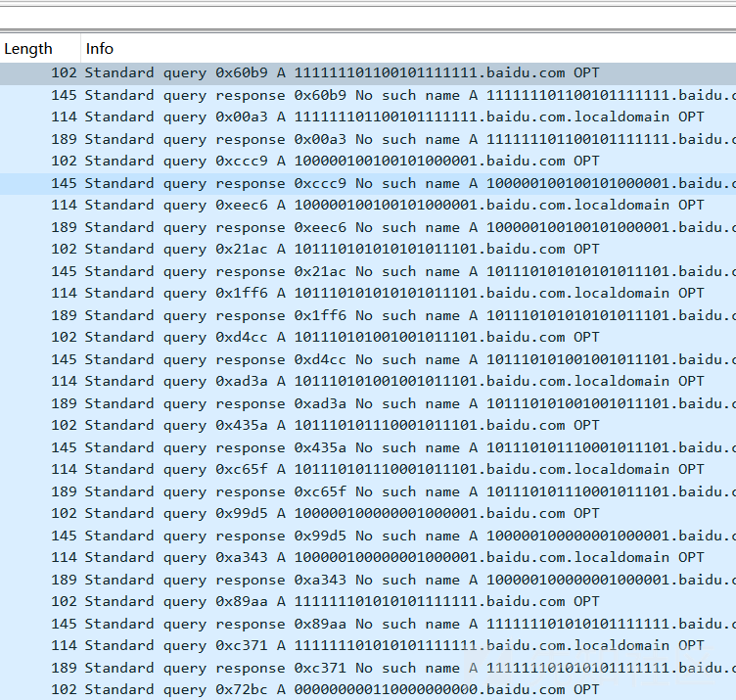Select the response 0x1ff6 packet row
Image resolution: width=736 pixels, height=700 pixels.
[x=368, y=315]
